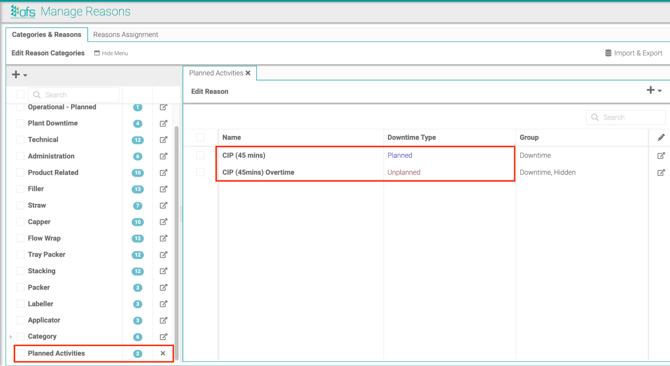Open the edit icon for Stacking category
The width and height of the screenshot is (670, 366).
tap(163, 271)
